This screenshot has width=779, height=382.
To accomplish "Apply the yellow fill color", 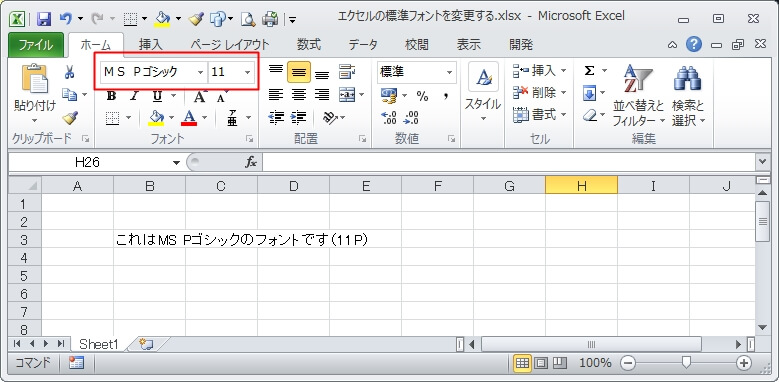I will tap(156, 118).
